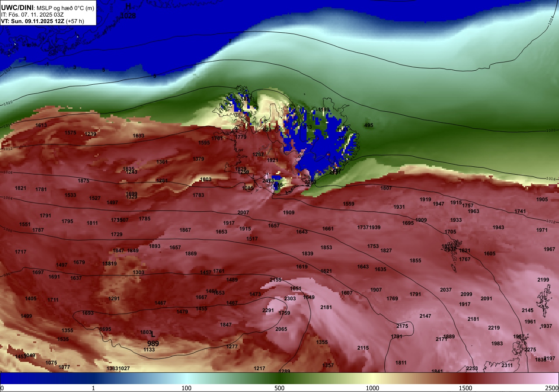
Task: Click the 1277 height value
Action: click(x=232, y=347)
